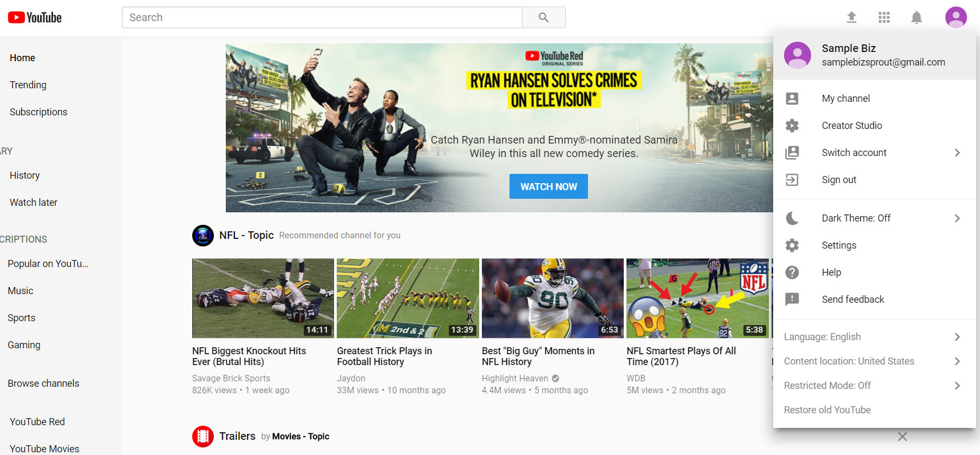The height and width of the screenshot is (455, 980).
Task: Click WATCH NOW button on banner
Action: point(548,186)
